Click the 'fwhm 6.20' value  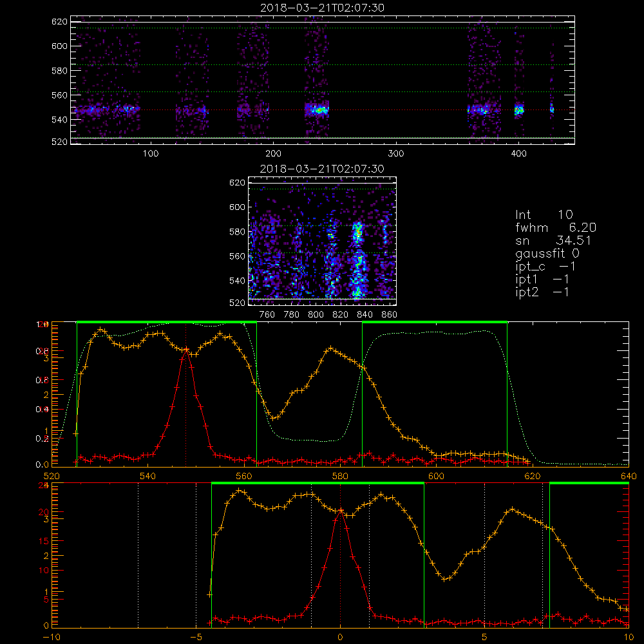(x=556, y=227)
